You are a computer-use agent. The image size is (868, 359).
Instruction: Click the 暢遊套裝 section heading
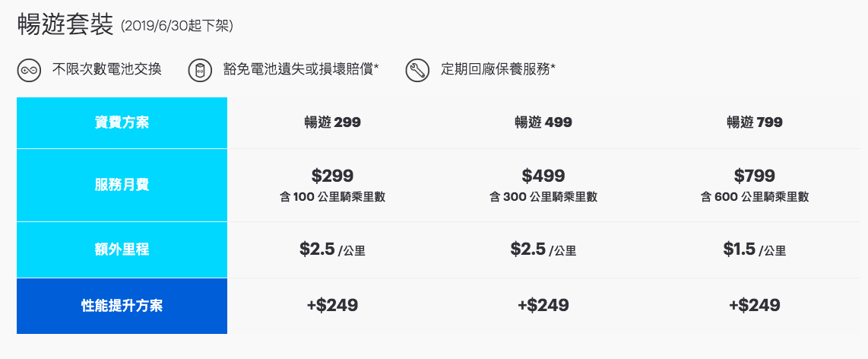pos(65,25)
